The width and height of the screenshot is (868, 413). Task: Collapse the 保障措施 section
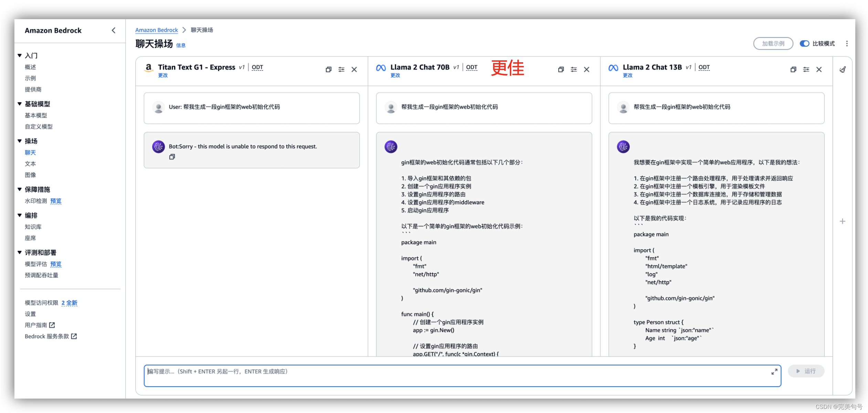click(x=20, y=189)
